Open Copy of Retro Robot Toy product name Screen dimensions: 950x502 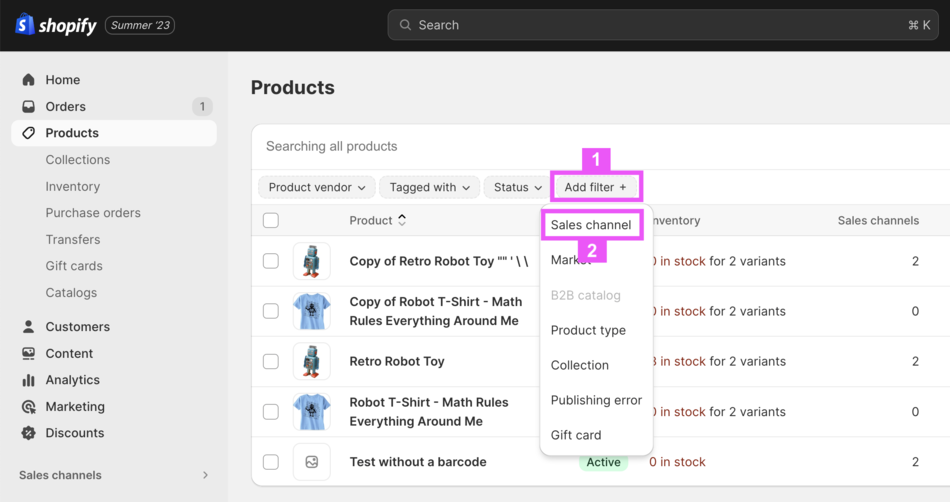click(439, 261)
